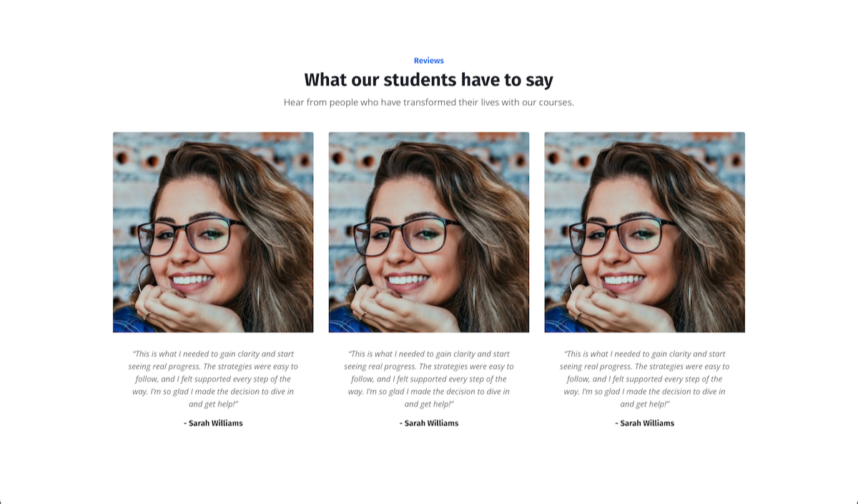Click the blue Reviews label
This screenshot has width=858, height=504.
429,61
